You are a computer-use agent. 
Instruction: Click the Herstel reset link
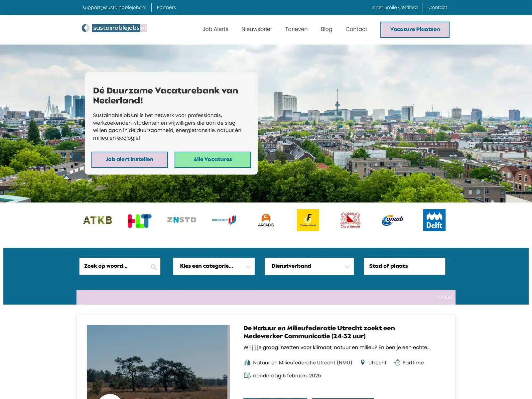pyautogui.click(x=444, y=297)
